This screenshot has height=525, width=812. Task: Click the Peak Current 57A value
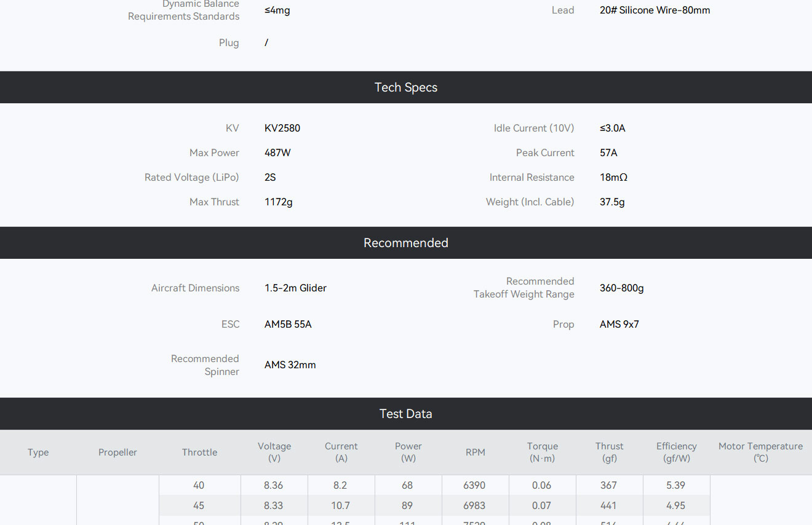[x=608, y=152]
